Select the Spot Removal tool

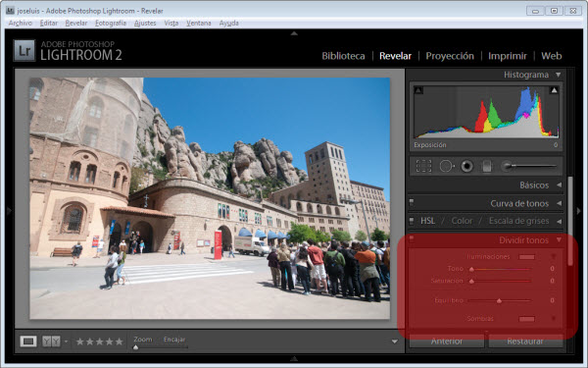coord(446,166)
